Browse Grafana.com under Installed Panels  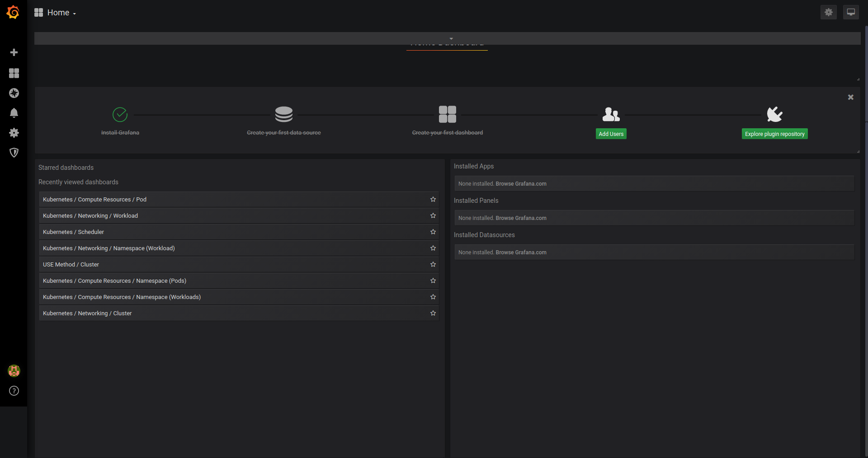click(521, 218)
